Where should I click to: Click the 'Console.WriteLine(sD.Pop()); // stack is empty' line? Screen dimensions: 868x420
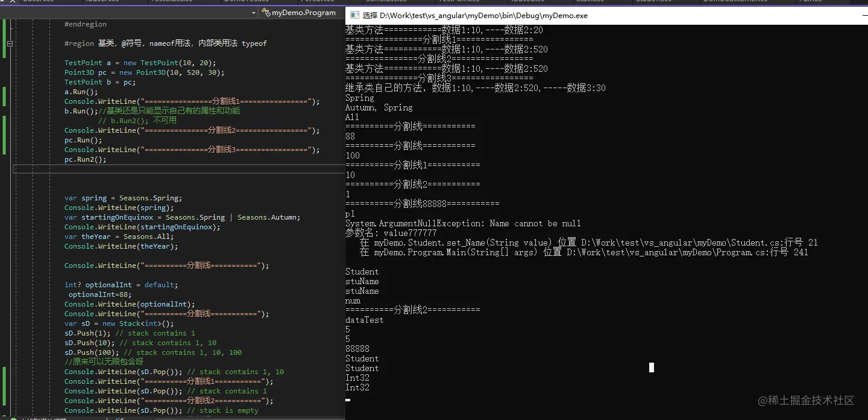162,410
